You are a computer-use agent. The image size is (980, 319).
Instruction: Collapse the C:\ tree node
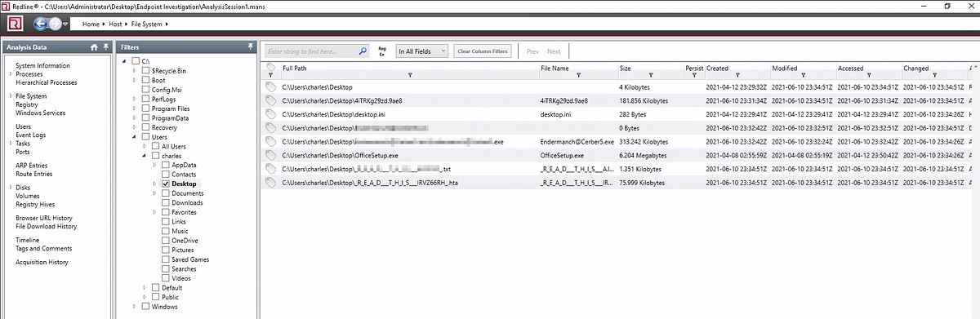(x=124, y=61)
